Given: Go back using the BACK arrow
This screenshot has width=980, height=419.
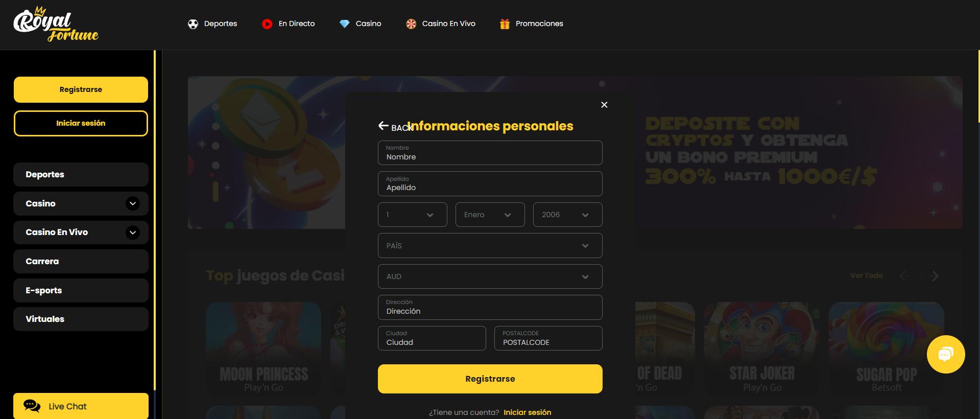Looking at the screenshot, I should 396,126.
